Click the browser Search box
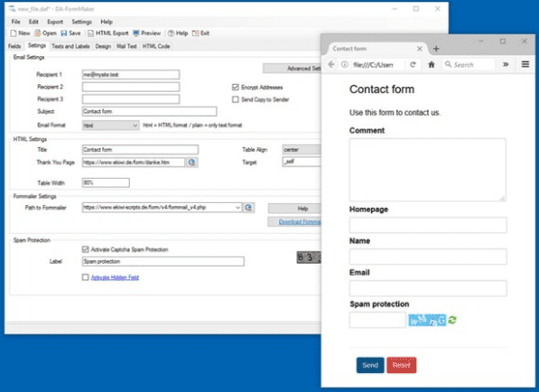The image size is (539, 392). click(x=469, y=65)
